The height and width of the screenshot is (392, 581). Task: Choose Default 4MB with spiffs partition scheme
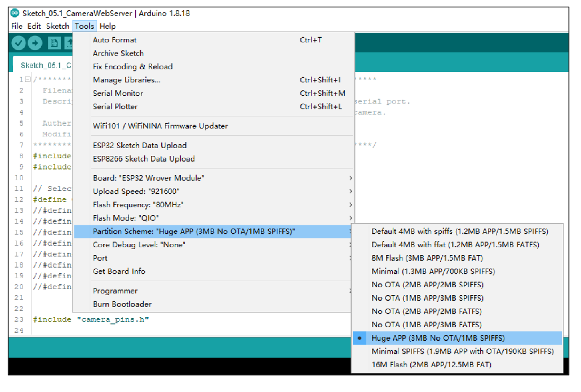(x=459, y=231)
